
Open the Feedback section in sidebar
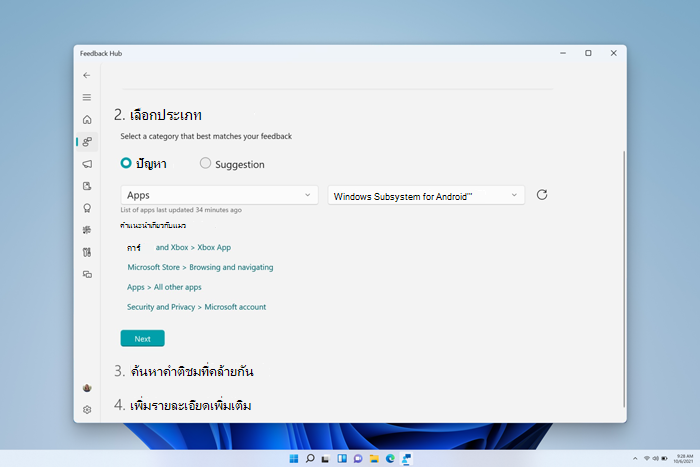coord(87,142)
